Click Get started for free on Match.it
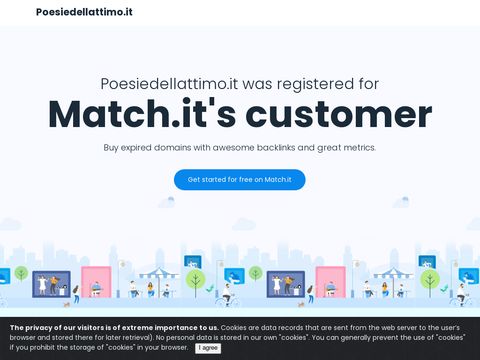Screen dimensions: 480x360 [239, 180]
